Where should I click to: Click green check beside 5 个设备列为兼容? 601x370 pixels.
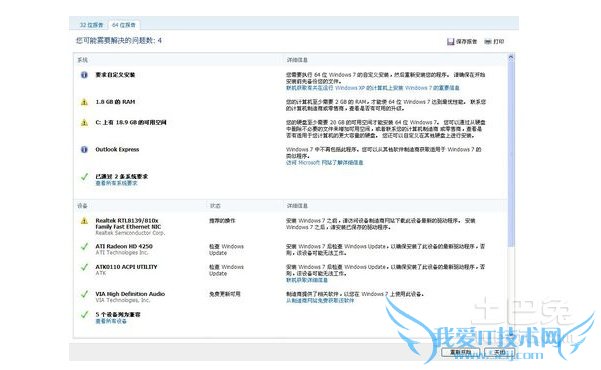pyautogui.click(x=84, y=315)
